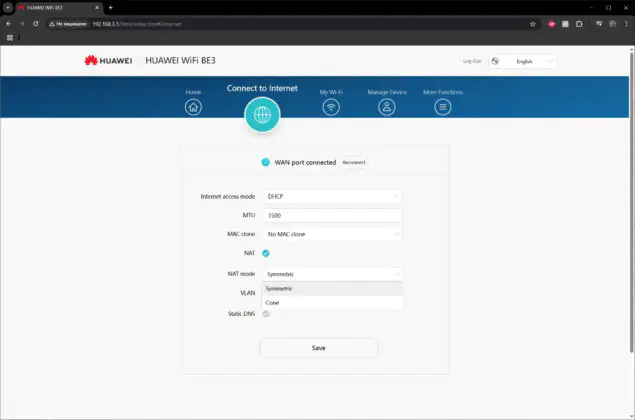This screenshot has height=420, width=635.
Task: Open a new browser tab
Action: [111, 8]
